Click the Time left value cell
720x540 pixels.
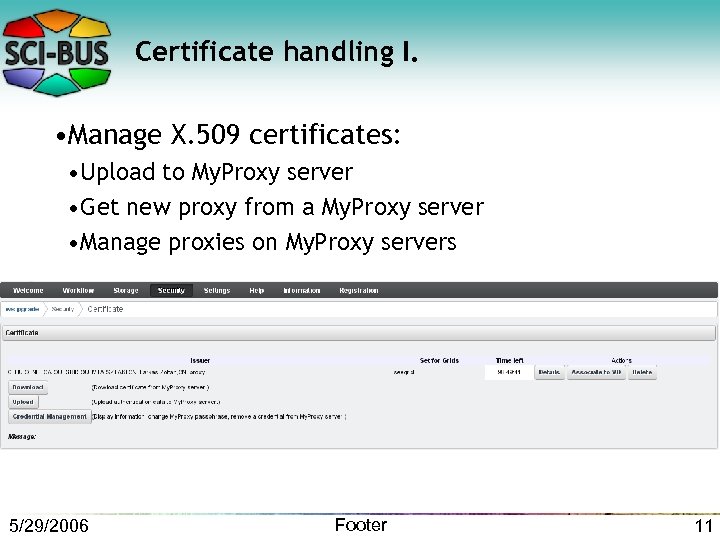coord(509,372)
